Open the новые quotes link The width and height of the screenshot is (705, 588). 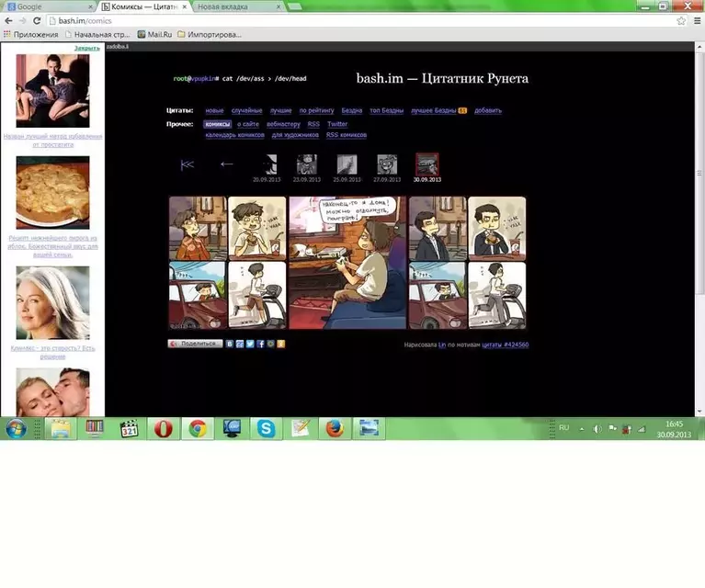point(214,110)
